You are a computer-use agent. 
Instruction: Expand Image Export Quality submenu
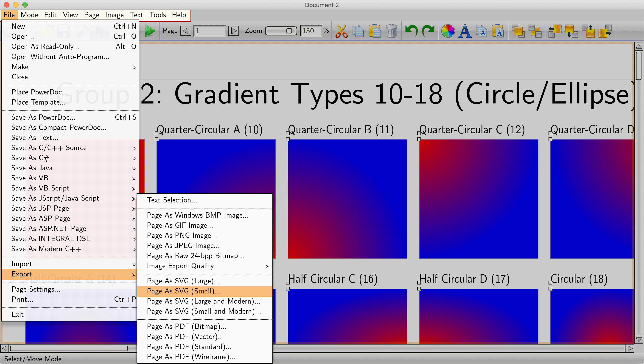(x=204, y=266)
